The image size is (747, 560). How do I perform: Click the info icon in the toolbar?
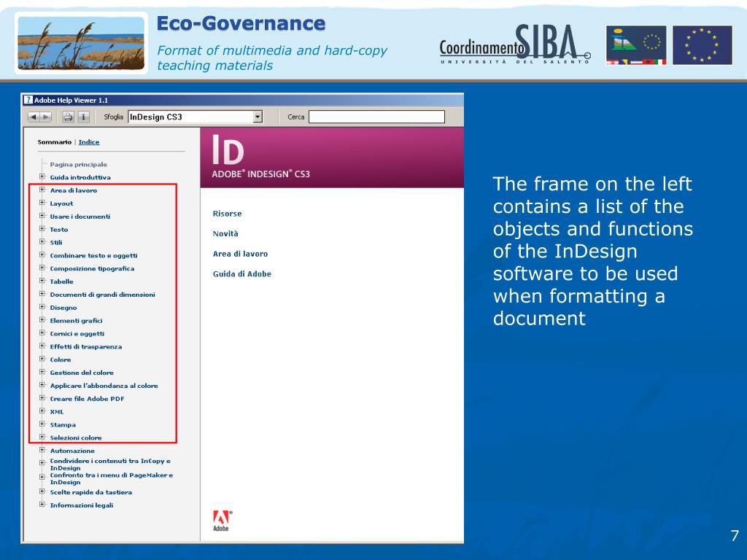pyautogui.click(x=83, y=117)
